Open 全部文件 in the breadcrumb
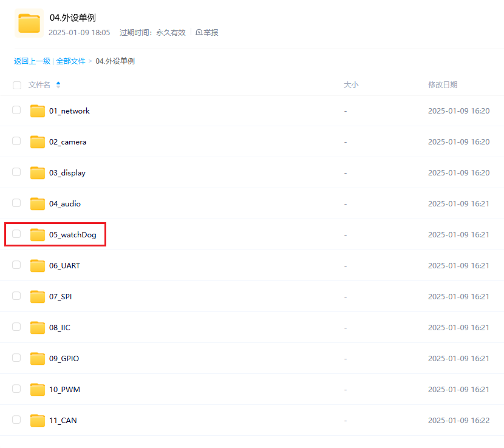 pyautogui.click(x=71, y=61)
